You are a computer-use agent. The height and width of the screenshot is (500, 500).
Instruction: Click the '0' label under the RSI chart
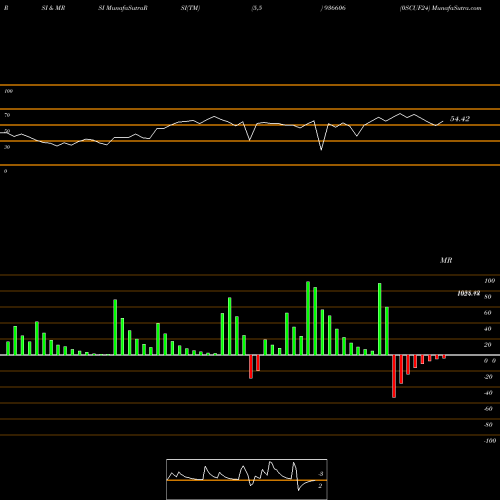point(5,171)
